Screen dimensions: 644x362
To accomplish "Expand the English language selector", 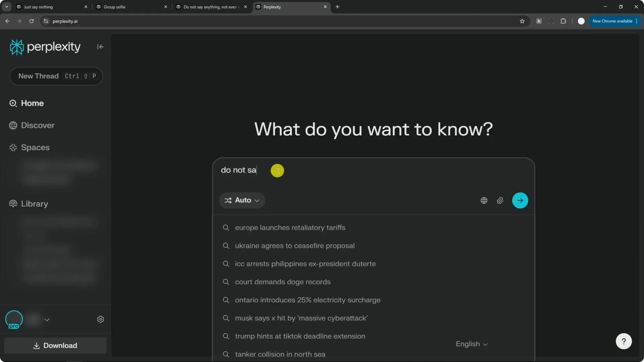I will coord(471,344).
